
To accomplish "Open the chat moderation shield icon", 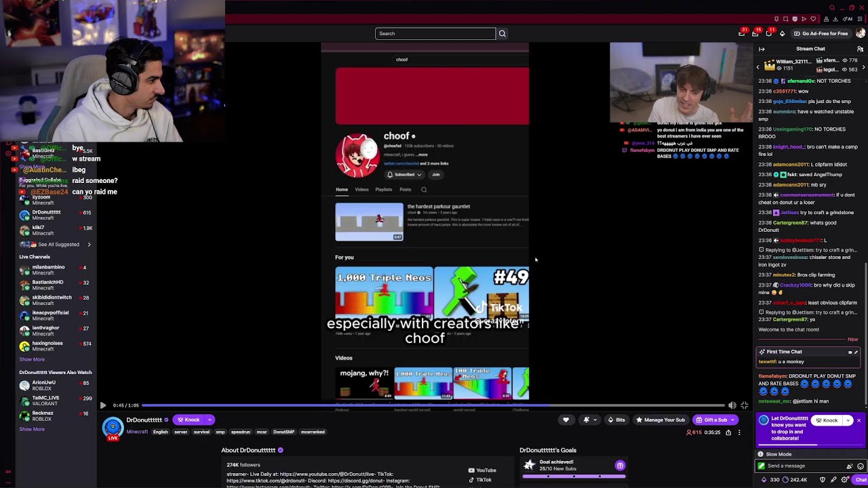I will coord(823,480).
